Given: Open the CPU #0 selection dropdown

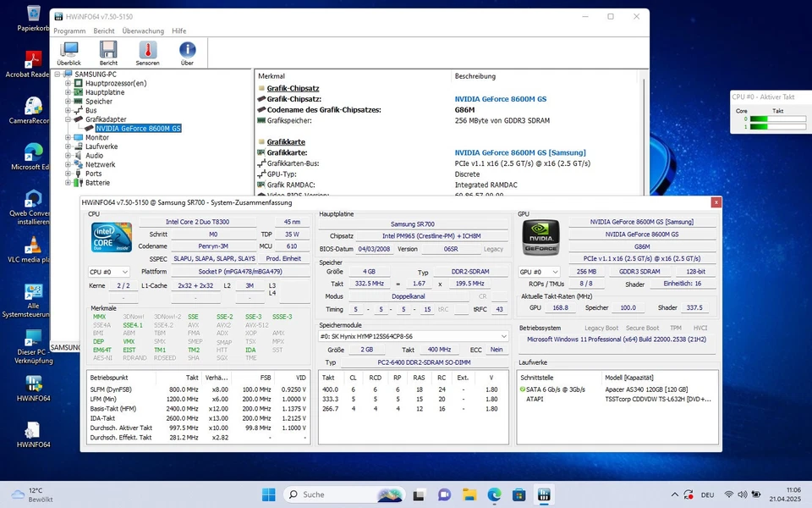Looking at the screenshot, I should point(109,272).
